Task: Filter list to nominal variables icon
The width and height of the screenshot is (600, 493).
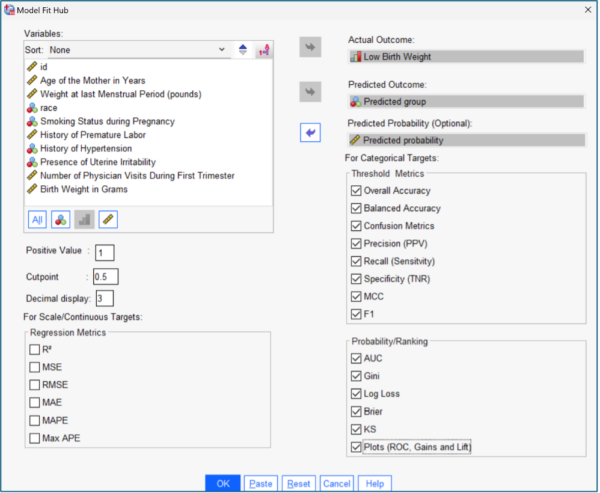Action: [x=60, y=220]
